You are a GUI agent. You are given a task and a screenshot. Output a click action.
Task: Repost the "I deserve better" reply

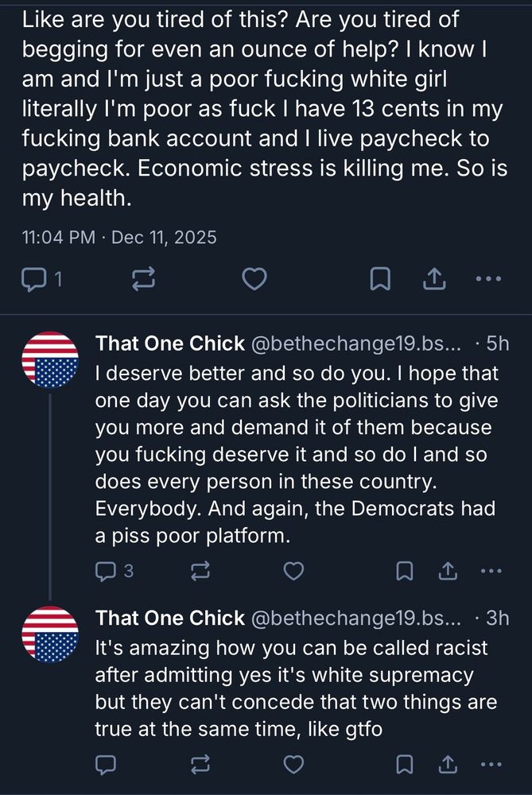tap(201, 571)
